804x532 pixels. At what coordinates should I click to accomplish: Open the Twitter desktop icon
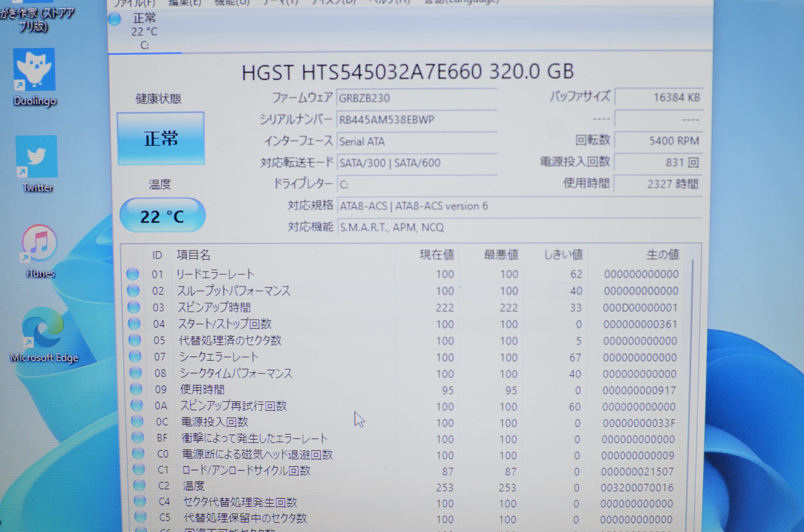click(x=37, y=157)
